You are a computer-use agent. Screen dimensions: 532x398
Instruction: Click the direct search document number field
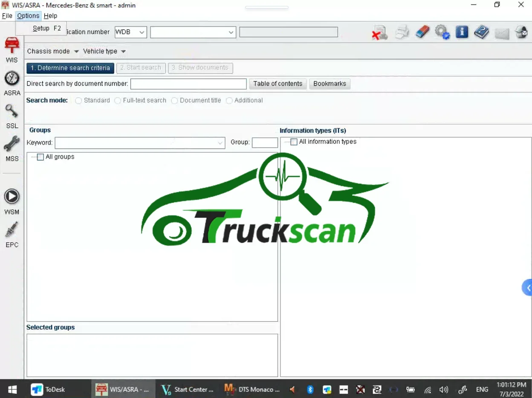[188, 84]
